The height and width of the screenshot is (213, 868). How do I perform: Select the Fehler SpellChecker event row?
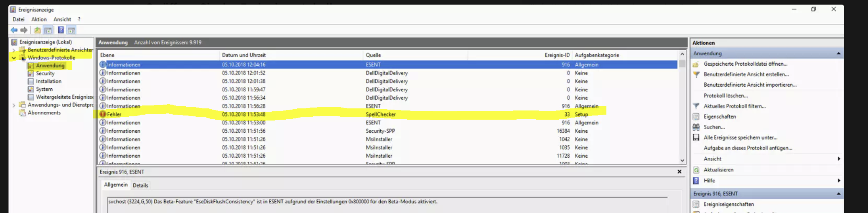click(x=388, y=114)
